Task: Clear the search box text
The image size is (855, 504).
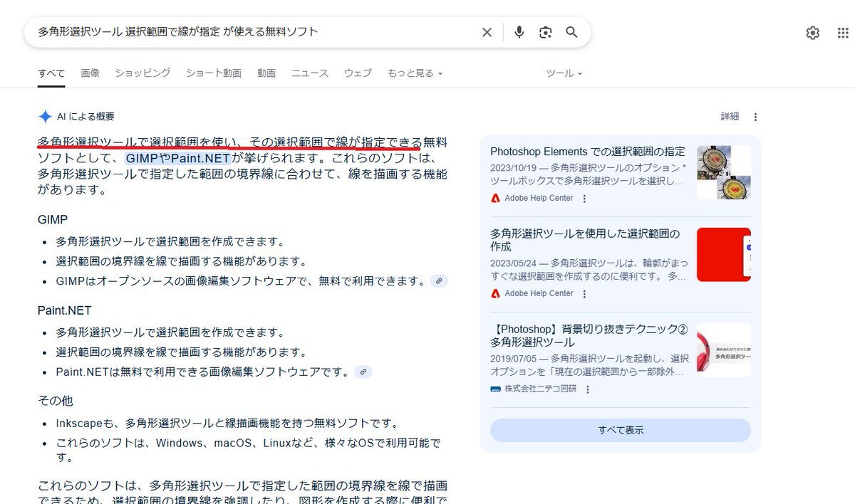Action: tap(487, 32)
